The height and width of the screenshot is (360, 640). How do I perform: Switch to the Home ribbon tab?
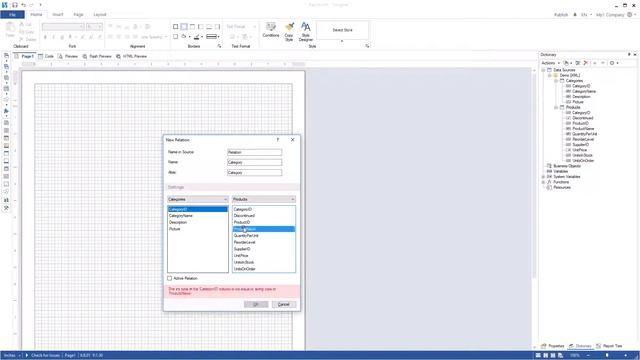[x=36, y=15]
